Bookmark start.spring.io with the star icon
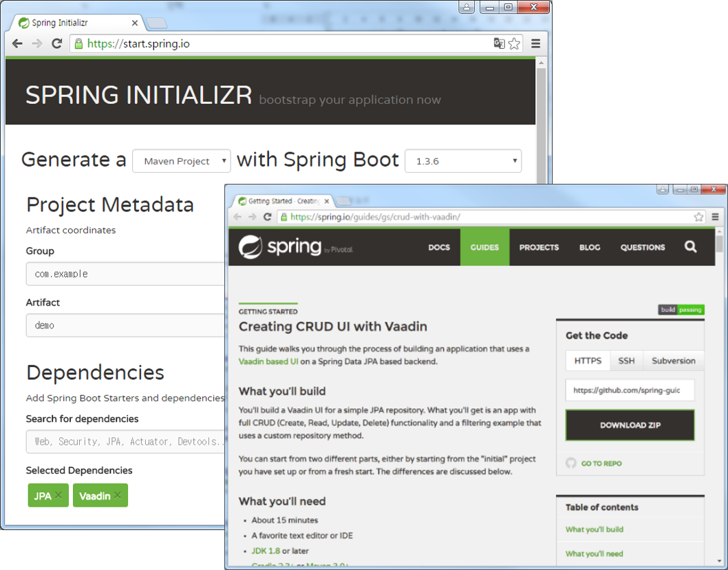Viewport: 728px width, 570px height. [514, 43]
